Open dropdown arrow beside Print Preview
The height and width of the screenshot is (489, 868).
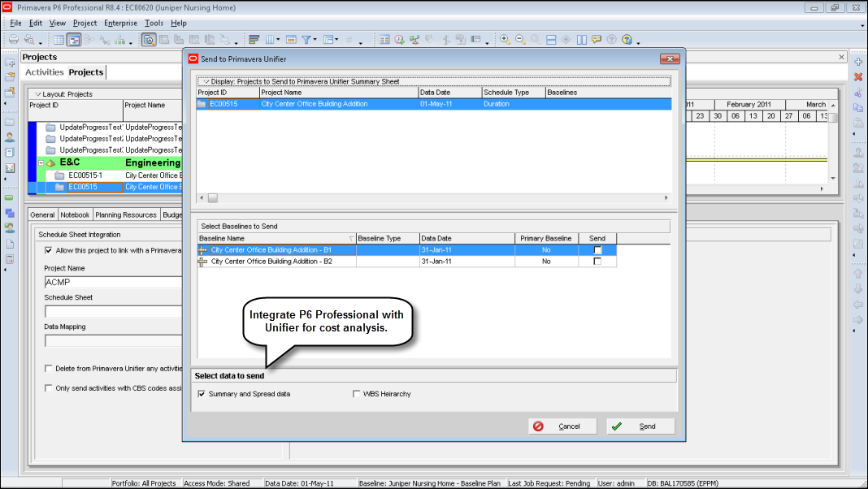point(40,42)
